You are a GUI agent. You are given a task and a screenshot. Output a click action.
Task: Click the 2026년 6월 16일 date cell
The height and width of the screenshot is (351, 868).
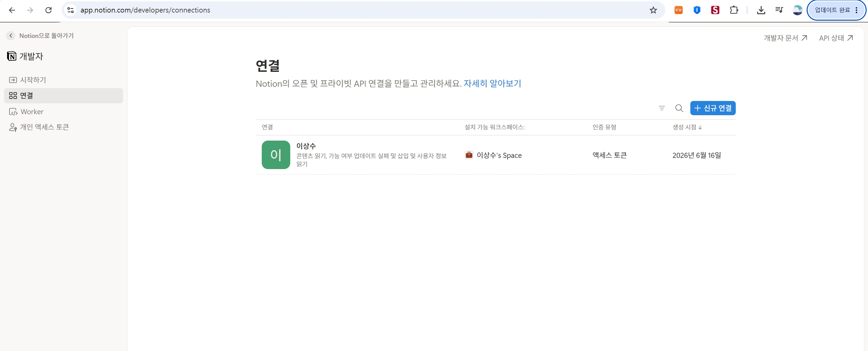[x=696, y=155]
